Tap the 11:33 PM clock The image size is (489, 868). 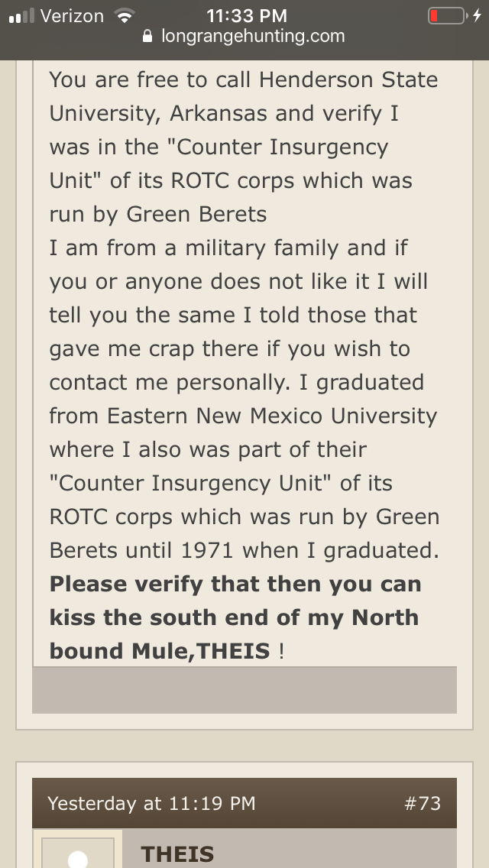pos(247,16)
